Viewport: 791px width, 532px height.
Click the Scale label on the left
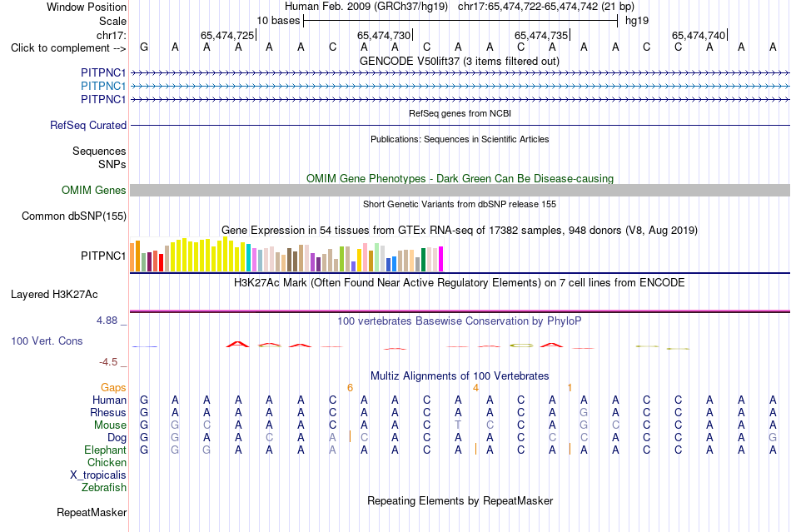[x=113, y=21]
